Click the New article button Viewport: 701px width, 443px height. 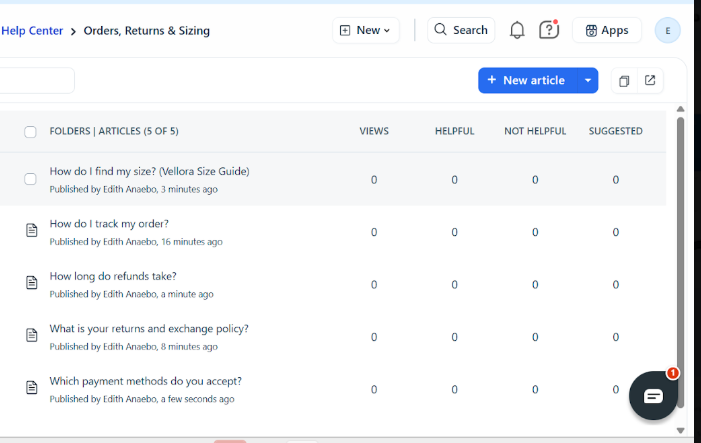[x=528, y=80]
